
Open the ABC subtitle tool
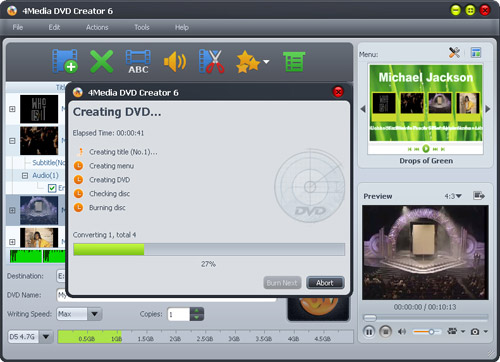138,61
